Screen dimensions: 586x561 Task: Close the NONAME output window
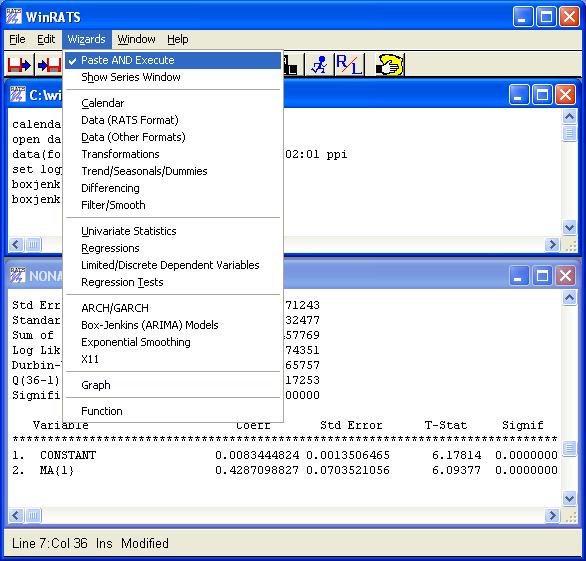[x=565, y=276]
